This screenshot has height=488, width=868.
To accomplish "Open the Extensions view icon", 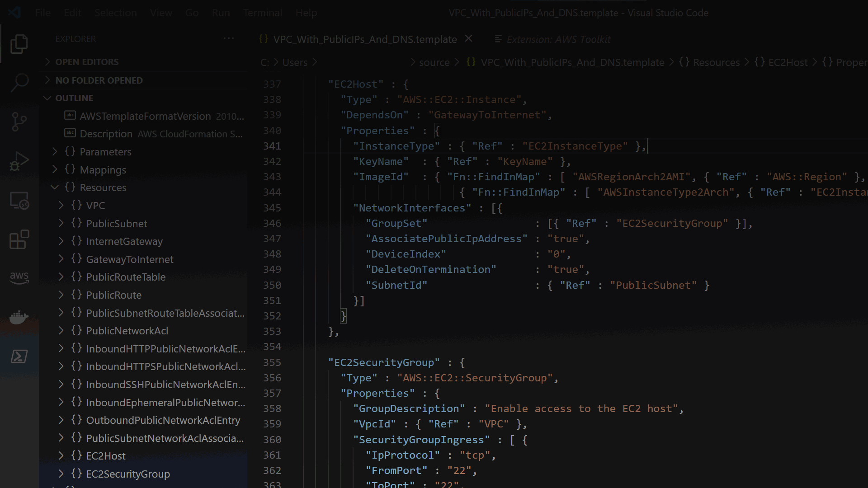I will coord(19,239).
